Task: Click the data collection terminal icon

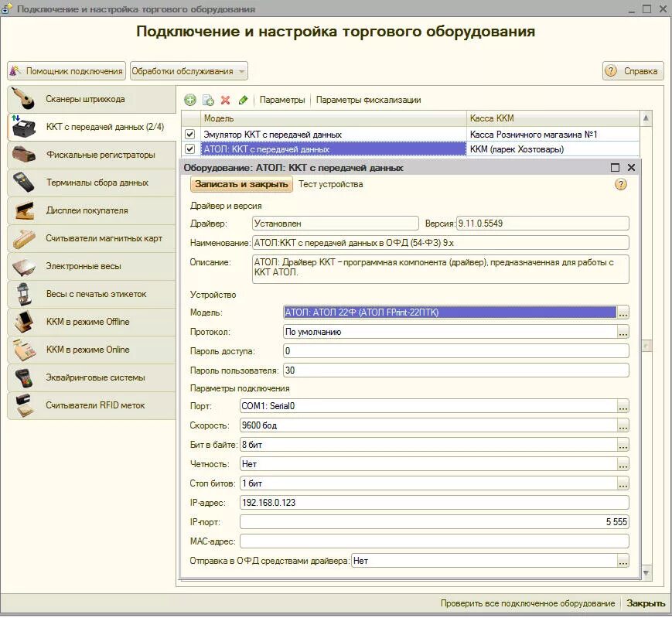Action: (23, 182)
